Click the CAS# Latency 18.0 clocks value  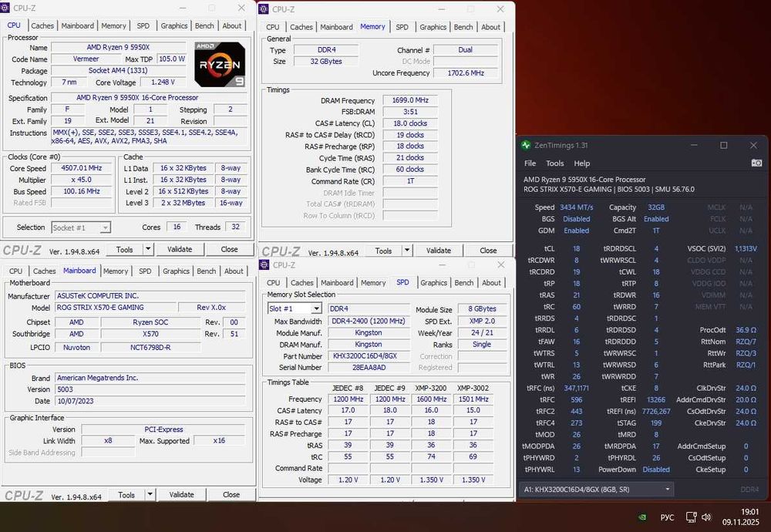click(410, 123)
